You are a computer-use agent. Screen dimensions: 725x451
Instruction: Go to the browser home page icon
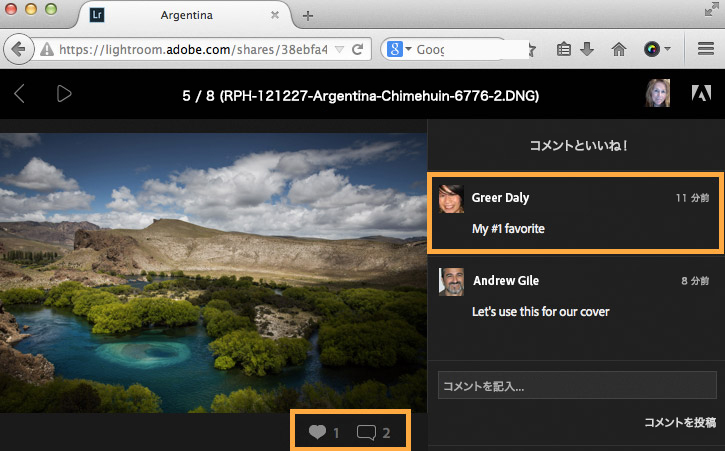[x=619, y=49]
